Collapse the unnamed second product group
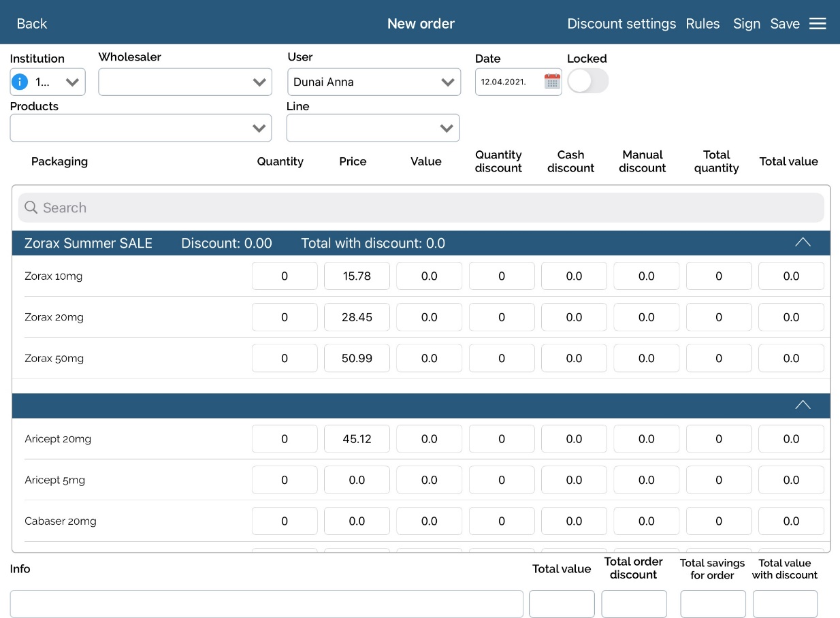The height and width of the screenshot is (618, 840). click(x=803, y=406)
